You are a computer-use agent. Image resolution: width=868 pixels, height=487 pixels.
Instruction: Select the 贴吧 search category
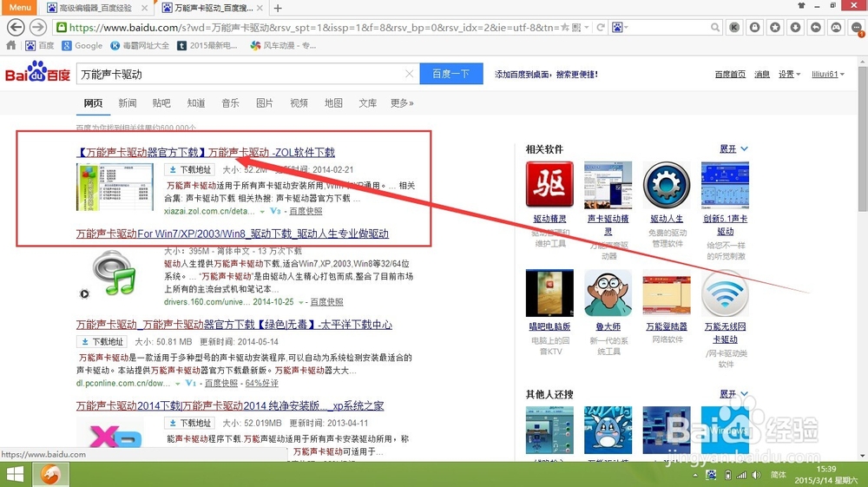click(161, 103)
